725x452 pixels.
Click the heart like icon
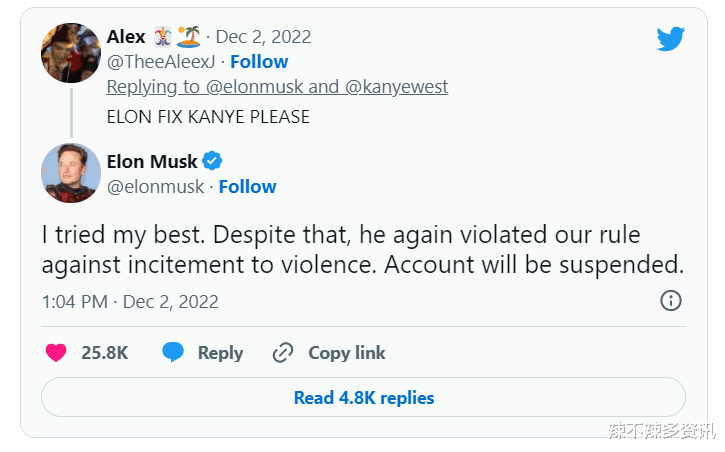click(x=57, y=352)
